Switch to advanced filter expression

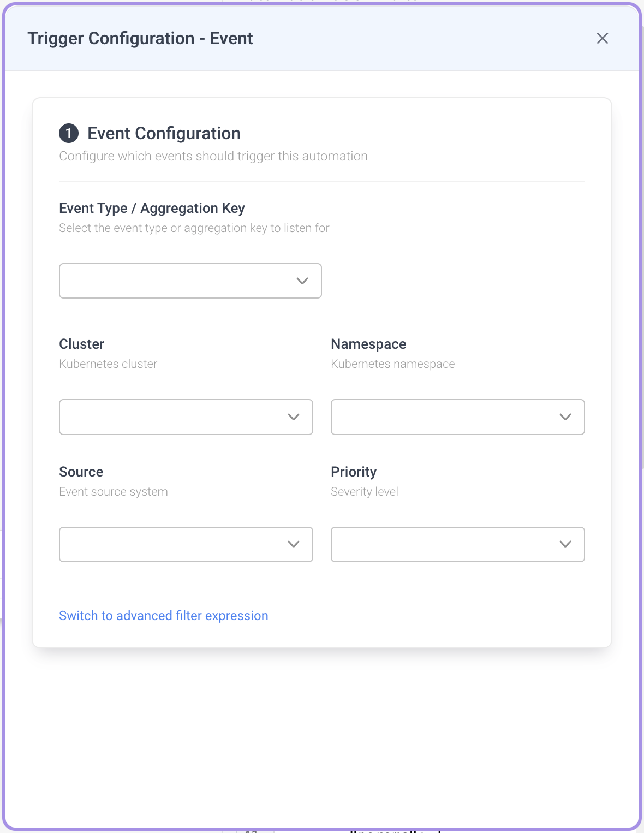pyautogui.click(x=164, y=615)
